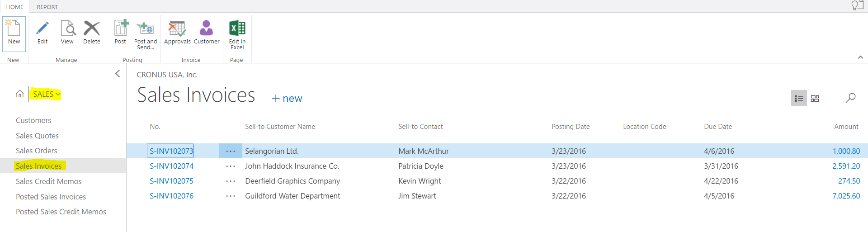
Task: Open Sales Credit Memos in navigation
Action: tap(49, 181)
